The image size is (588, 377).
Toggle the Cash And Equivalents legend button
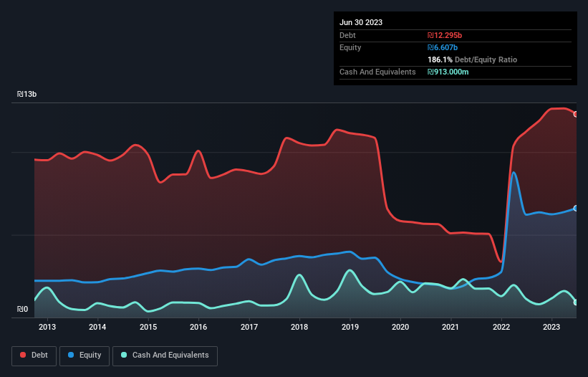165,355
